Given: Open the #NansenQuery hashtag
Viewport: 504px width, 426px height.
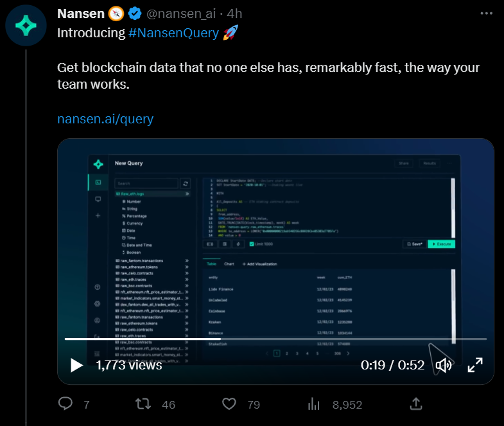Looking at the screenshot, I should pyautogui.click(x=173, y=33).
